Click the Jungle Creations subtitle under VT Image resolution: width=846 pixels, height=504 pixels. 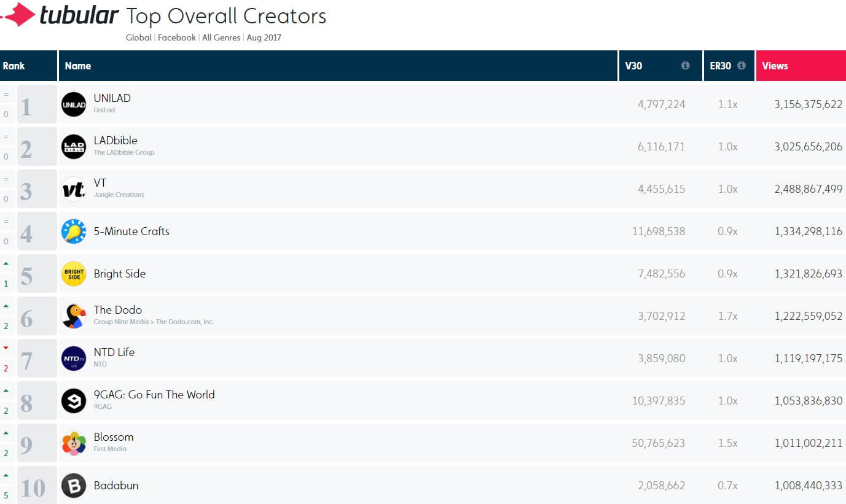[119, 195]
